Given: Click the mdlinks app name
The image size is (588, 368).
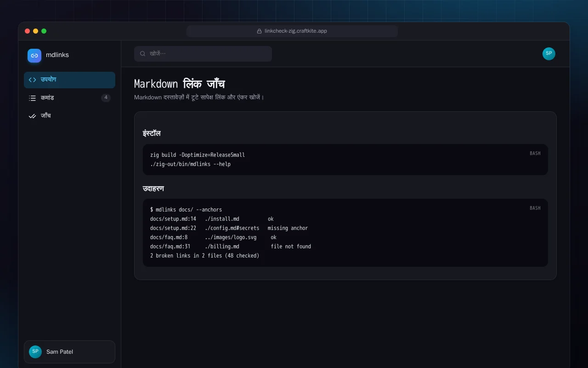Looking at the screenshot, I should pos(57,55).
